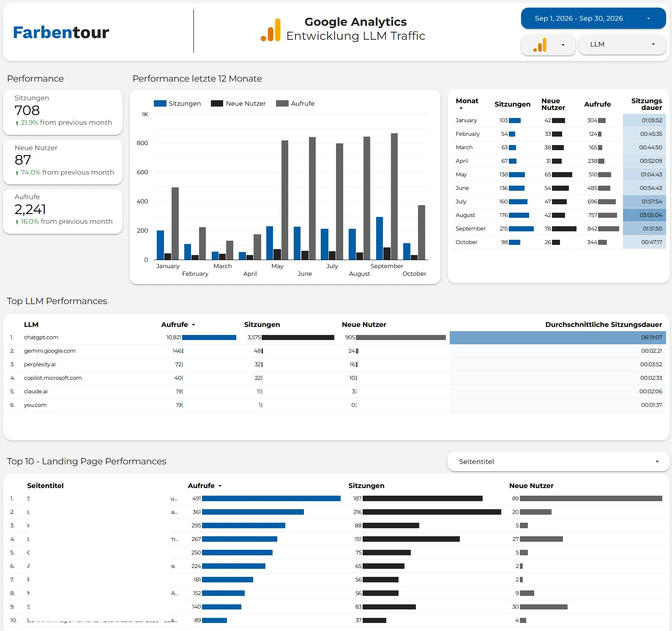Select the Sitzungen 708 scorecard

[63, 112]
